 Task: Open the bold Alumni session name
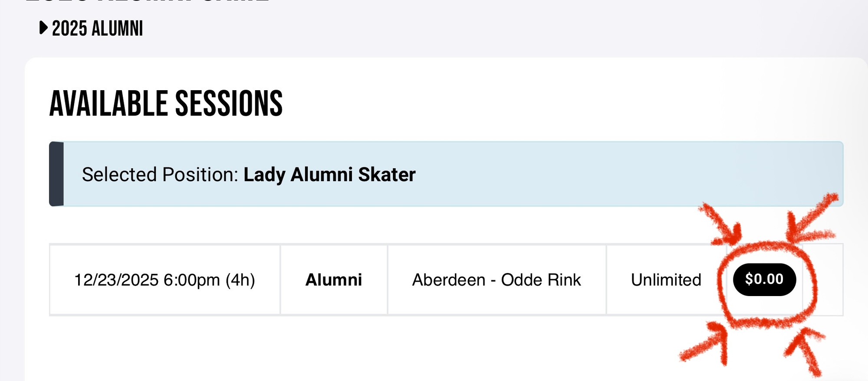333,280
